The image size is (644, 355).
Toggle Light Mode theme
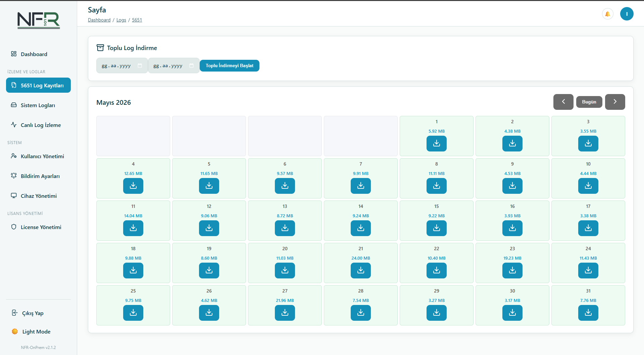click(x=38, y=331)
